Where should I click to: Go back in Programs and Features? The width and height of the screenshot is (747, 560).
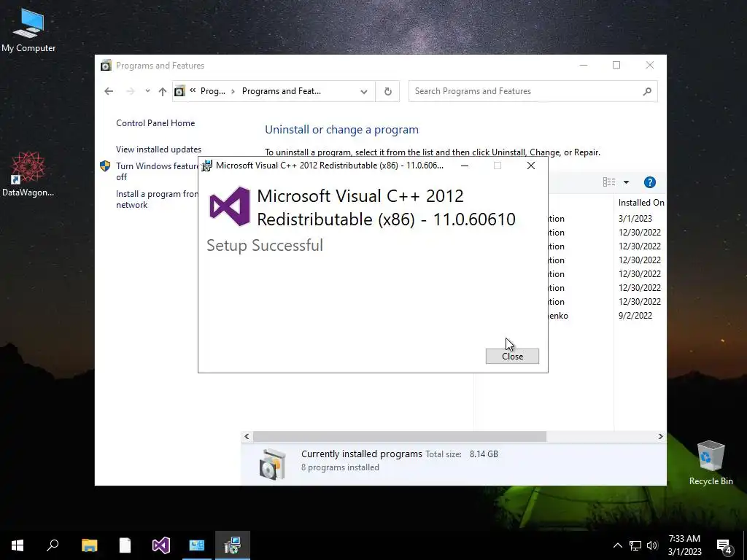tap(109, 91)
